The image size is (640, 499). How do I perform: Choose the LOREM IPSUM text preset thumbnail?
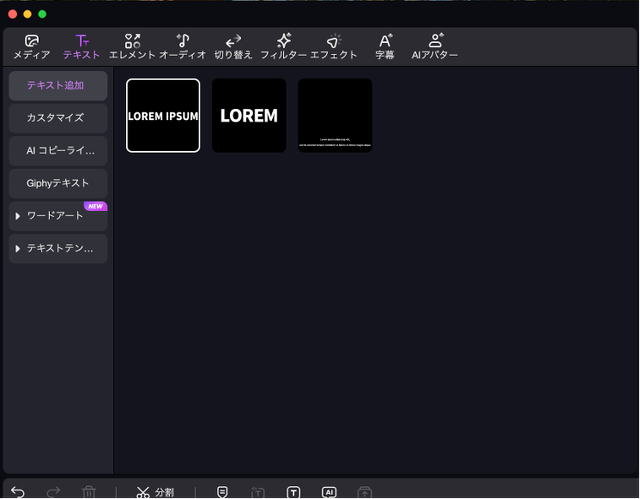[163, 115]
